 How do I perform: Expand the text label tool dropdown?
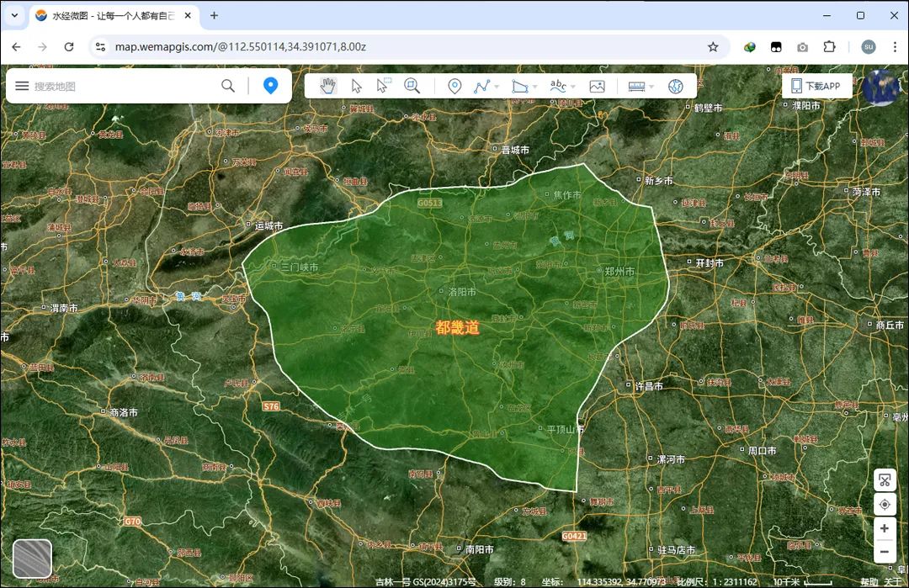click(x=573, y=87)
